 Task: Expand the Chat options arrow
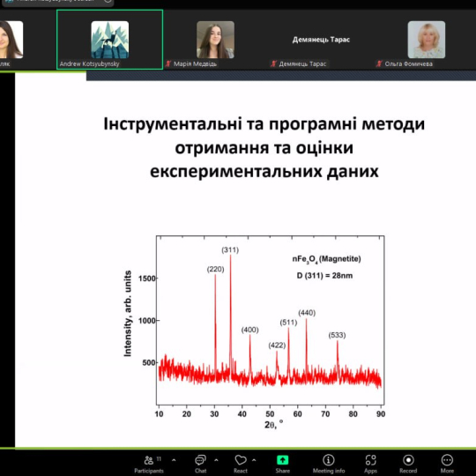coord(216,460)
